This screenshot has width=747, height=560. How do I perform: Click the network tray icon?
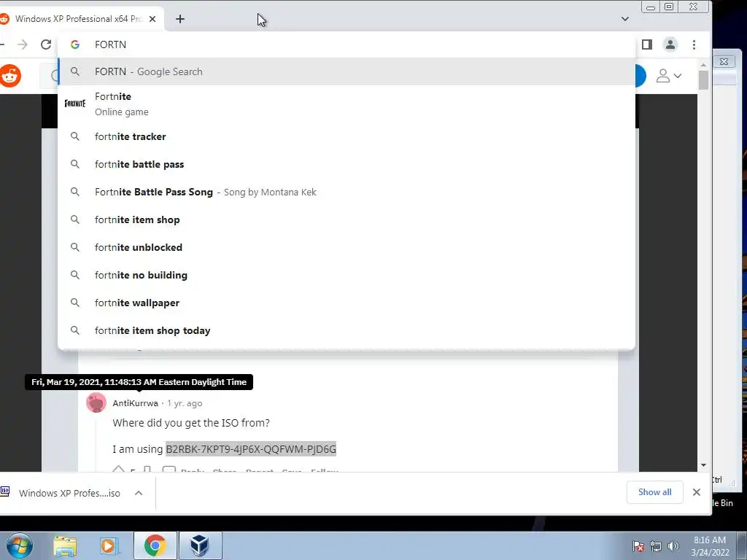(x=656, y=546)
